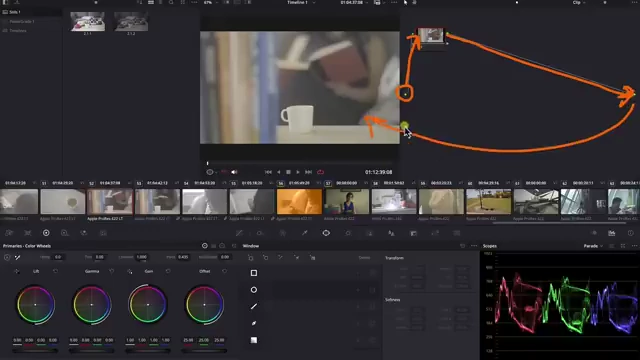Search the gallery with magnifier icon
This screenshot has height=360, width=640.
[171, 2]
